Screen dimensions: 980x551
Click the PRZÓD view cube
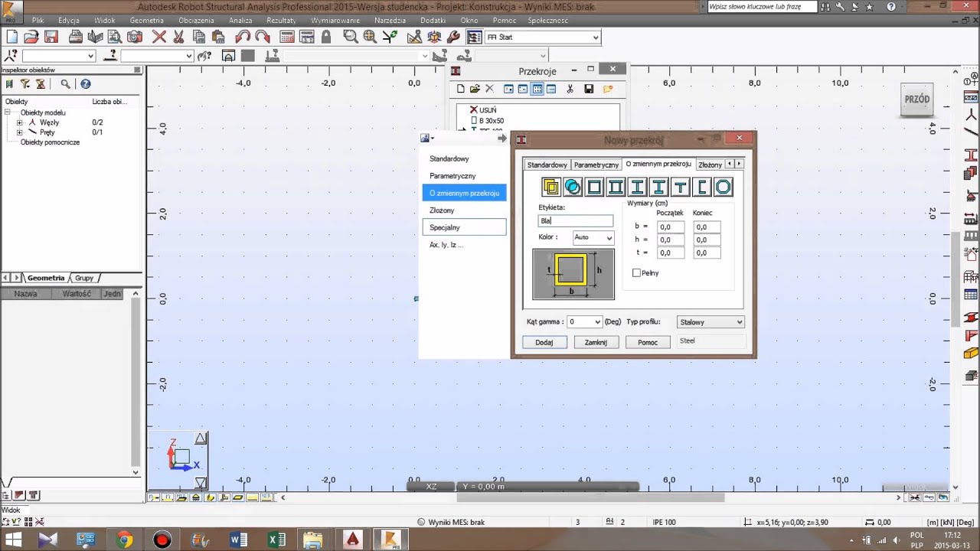[x=916, y=99]
